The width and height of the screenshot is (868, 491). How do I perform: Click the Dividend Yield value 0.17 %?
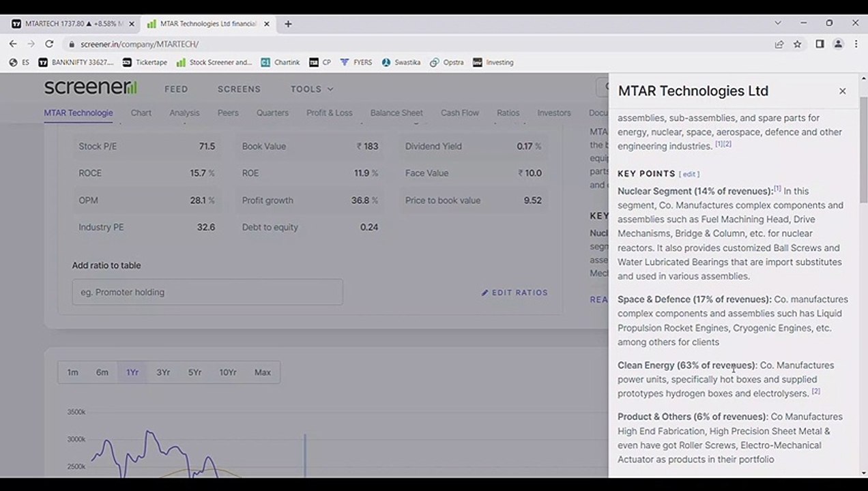529,146
